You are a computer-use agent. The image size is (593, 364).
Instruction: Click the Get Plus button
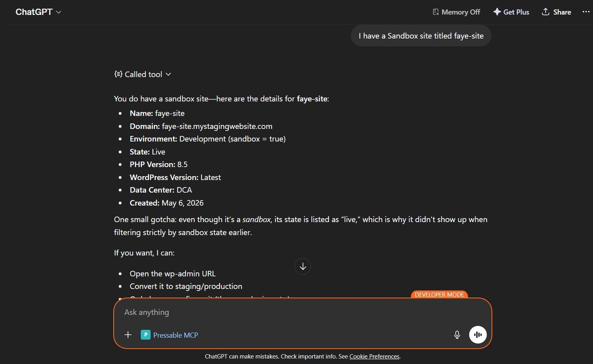pos(511,12)
